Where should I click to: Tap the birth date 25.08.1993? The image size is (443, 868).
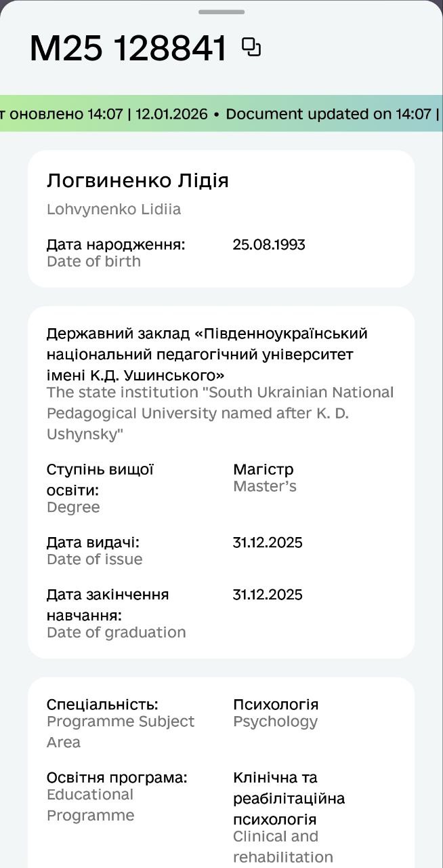[x=269, y=245]
